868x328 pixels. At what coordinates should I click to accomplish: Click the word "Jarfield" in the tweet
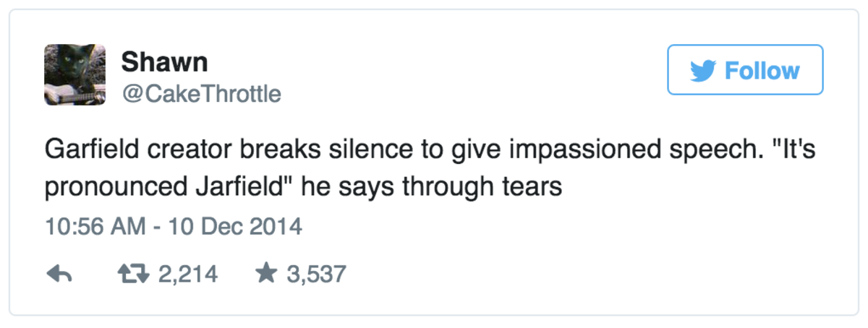pyautogui.click(x=239, y=187)
